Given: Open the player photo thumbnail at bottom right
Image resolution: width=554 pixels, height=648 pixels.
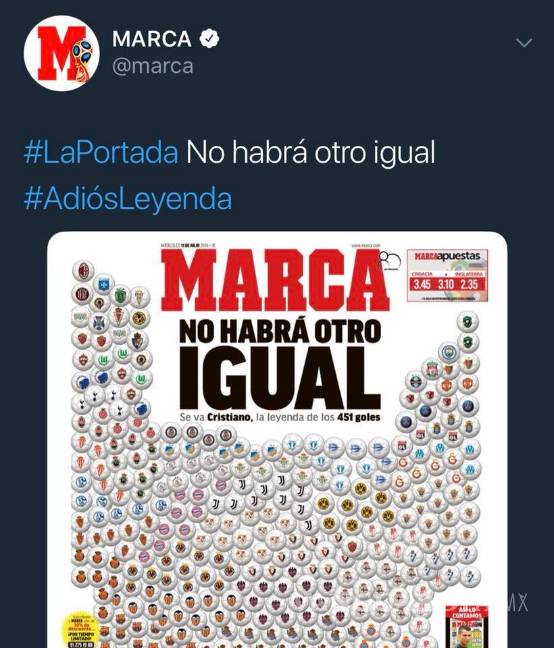Looking at the screenshot, I should tap(466, 627).
